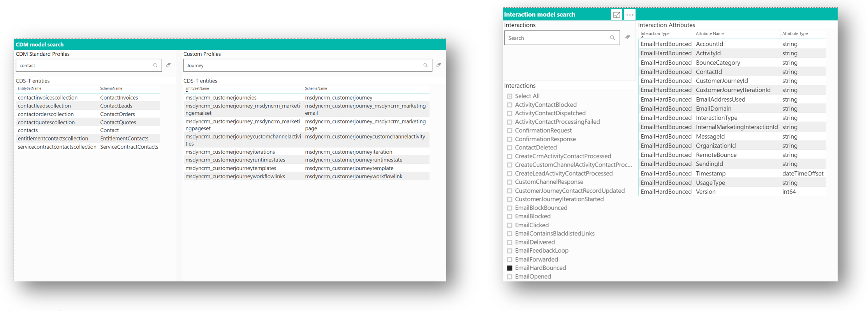Select the ServiceContractContacts schema cell
The width and height of the screenshot is (868, 311).
pyautogui.click(x=129, y=147)
